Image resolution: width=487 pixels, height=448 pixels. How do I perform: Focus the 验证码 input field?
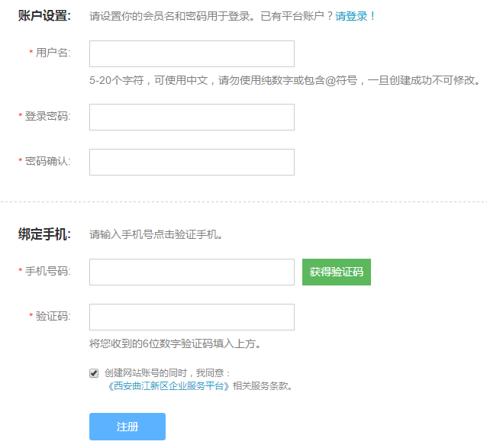192,317
